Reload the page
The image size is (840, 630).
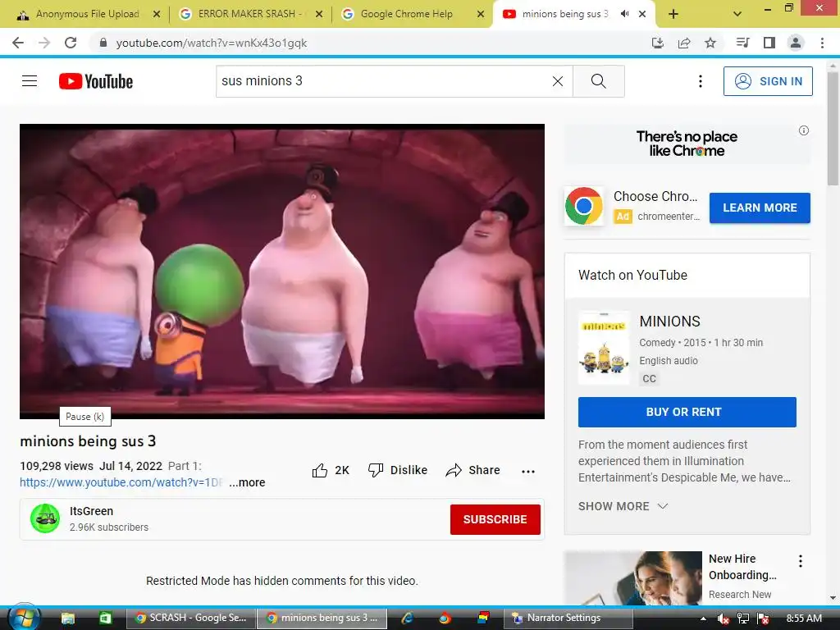71,43
